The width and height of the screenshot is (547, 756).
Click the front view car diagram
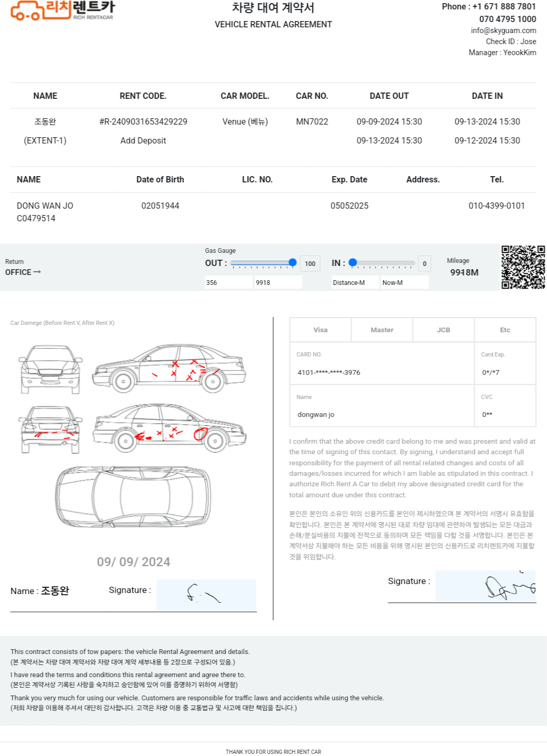(x=50, y=369)
